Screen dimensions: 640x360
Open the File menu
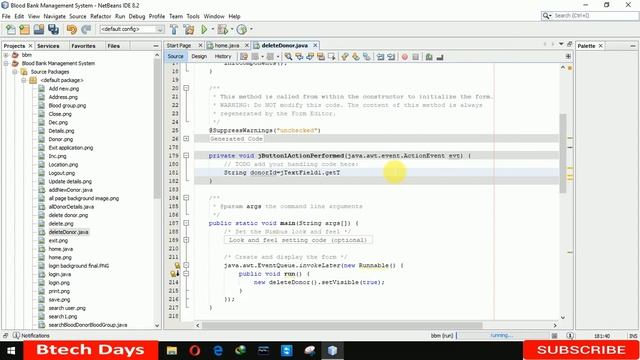coord(6,16)
